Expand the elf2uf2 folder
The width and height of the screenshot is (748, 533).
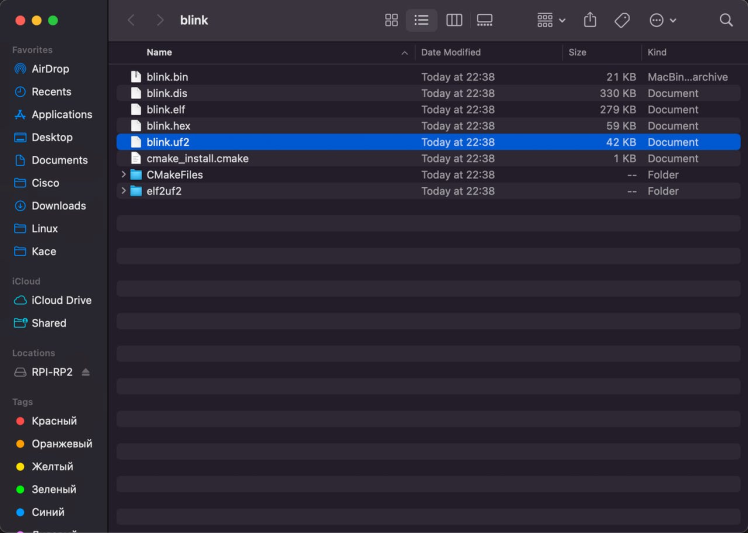point(124,191)
